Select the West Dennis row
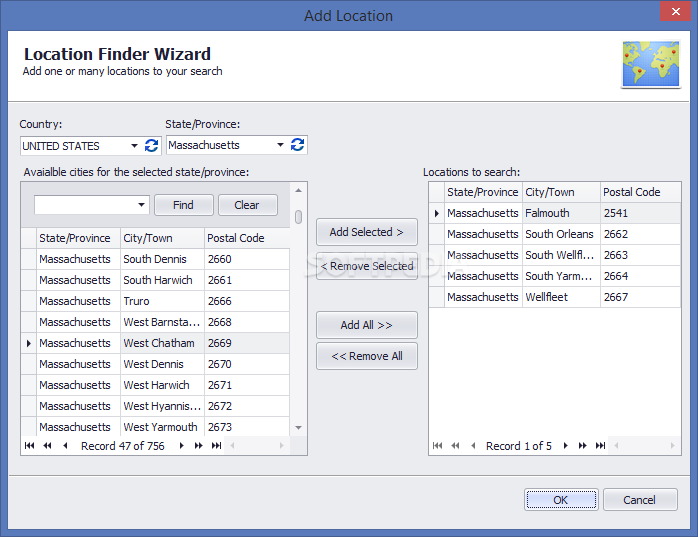The height and width of the screenshot is (537, 698). (x=155, y=364)
